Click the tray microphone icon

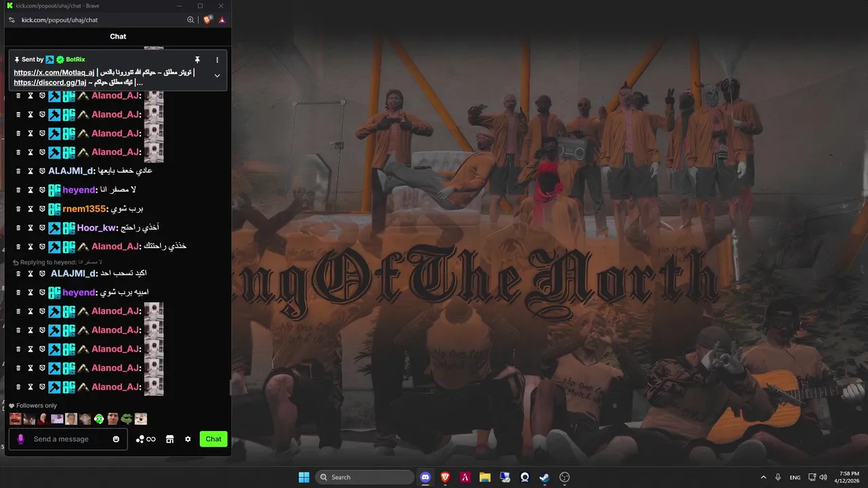point(778,477)
